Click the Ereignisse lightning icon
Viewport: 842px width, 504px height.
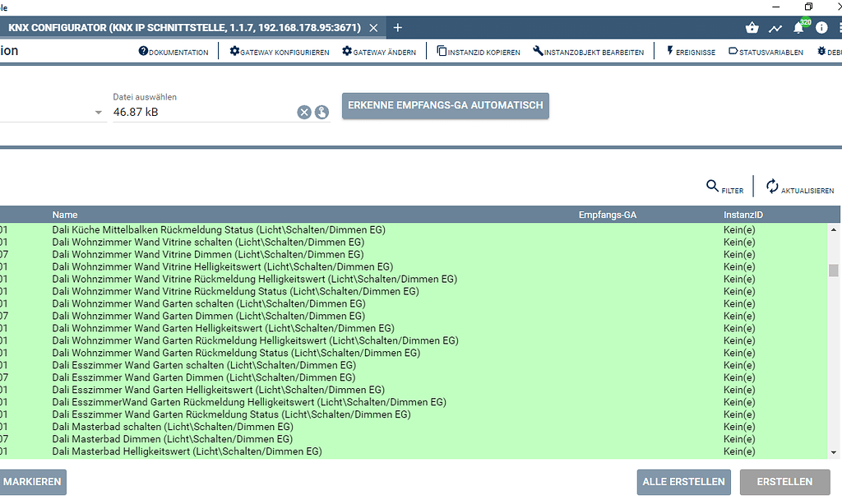[x=690, y=51]
